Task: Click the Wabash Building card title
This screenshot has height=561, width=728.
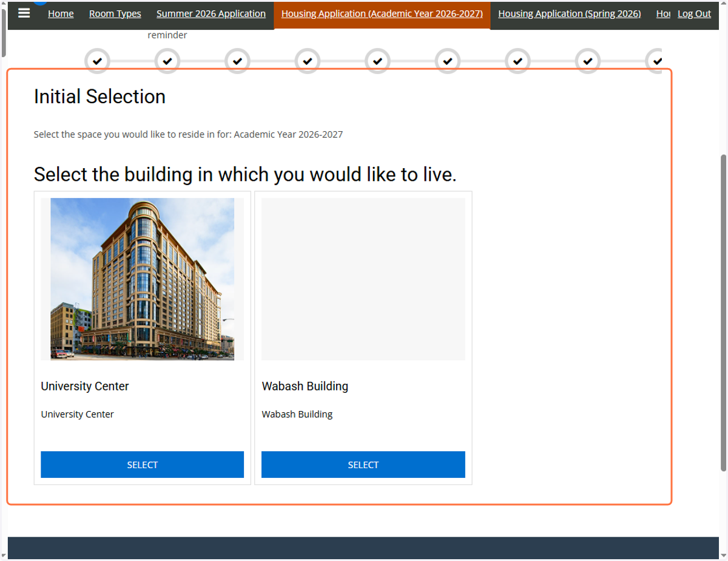Action: click(x=305, y=386)
